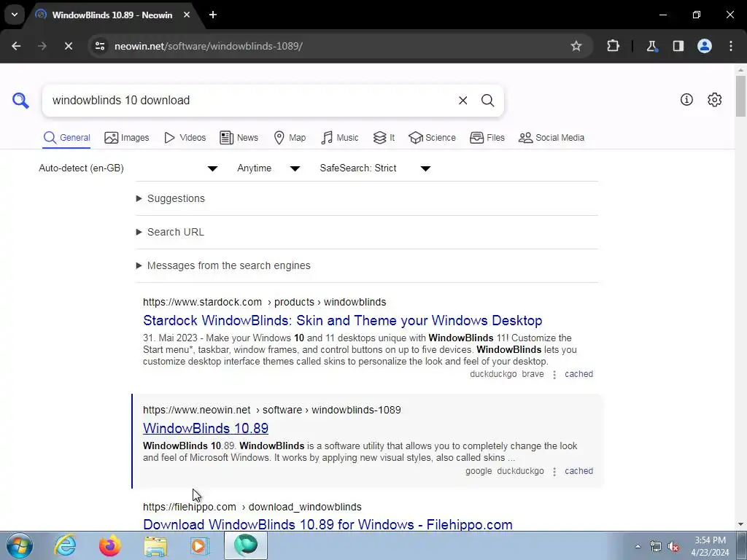Open Chrome Labs flask icon
Screen dimensions: 747x560
[651, 46]
